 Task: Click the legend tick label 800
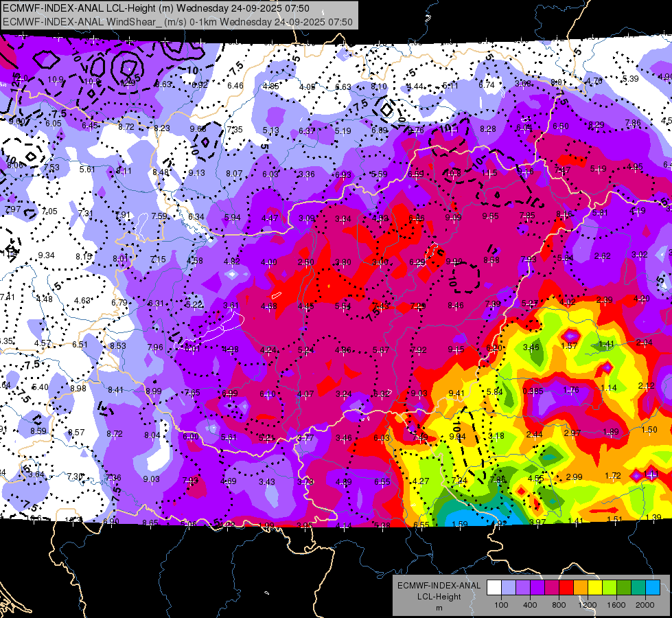coord(559,605)
